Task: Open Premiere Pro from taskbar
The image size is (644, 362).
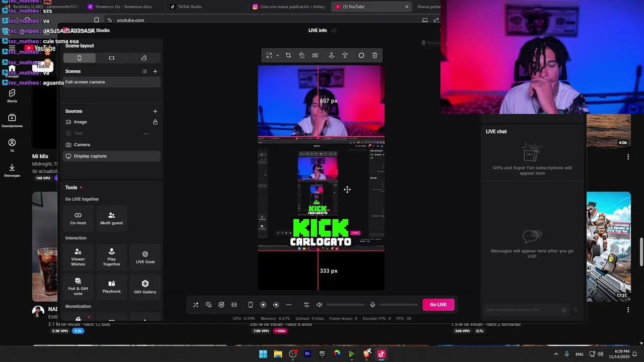Action: pos(307,354)
